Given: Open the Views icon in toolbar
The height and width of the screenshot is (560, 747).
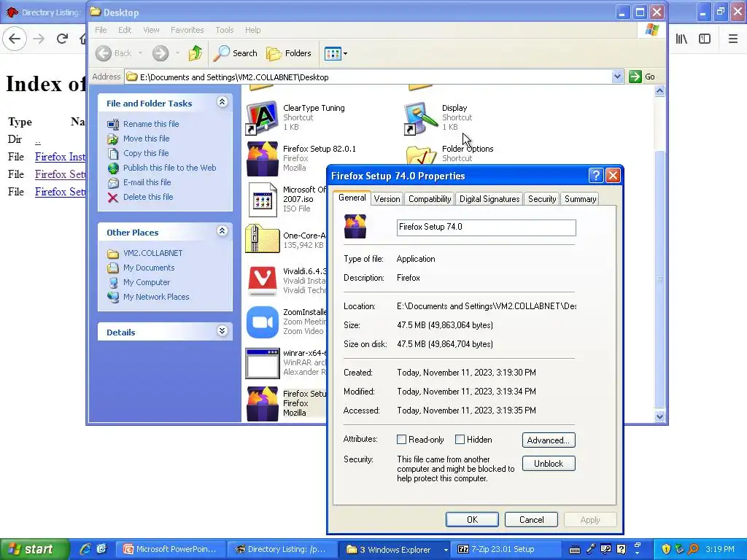Looking at the screenshot, I should [x=333, y=53].
